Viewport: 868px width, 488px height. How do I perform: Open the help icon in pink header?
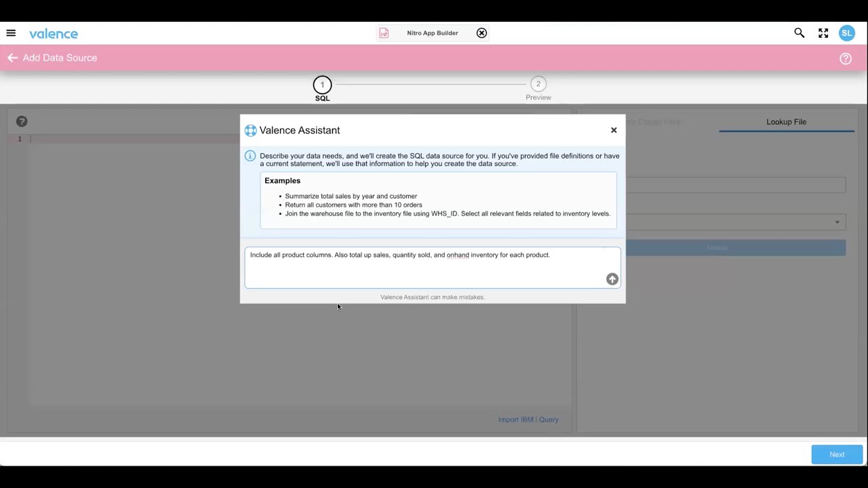coord(846,58)
